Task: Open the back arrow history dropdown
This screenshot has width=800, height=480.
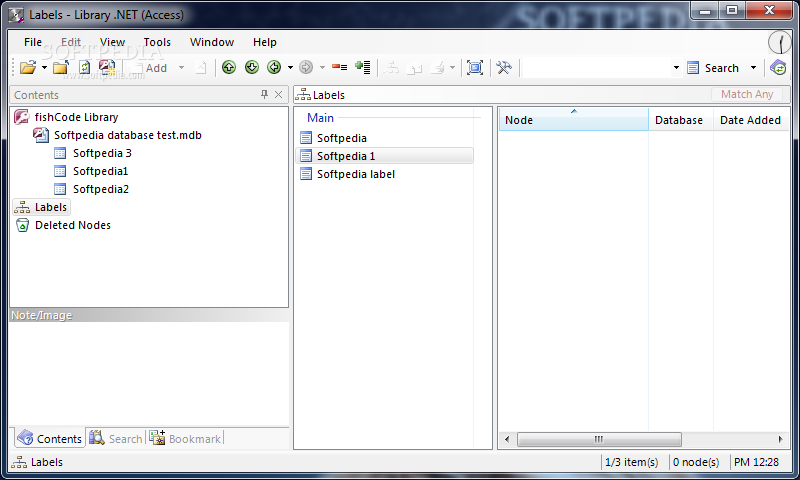Action: coord(290,67)
